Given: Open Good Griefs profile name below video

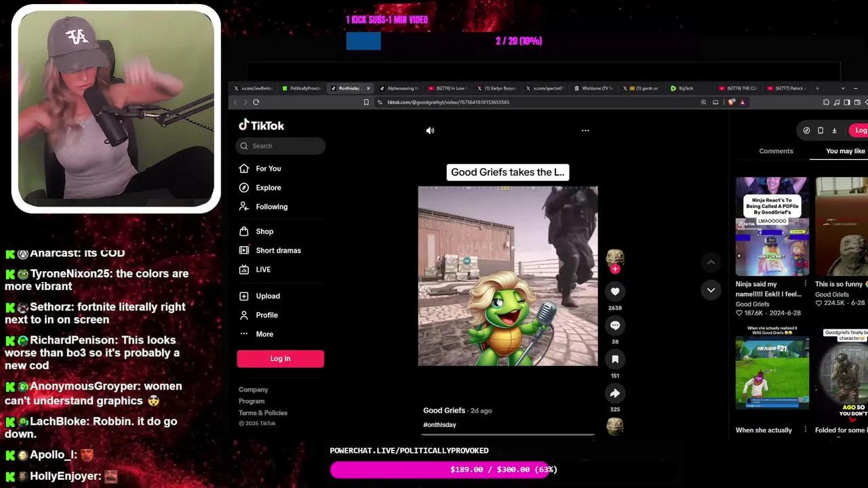Looking at the screenshot, I should [x=444, y=411].
